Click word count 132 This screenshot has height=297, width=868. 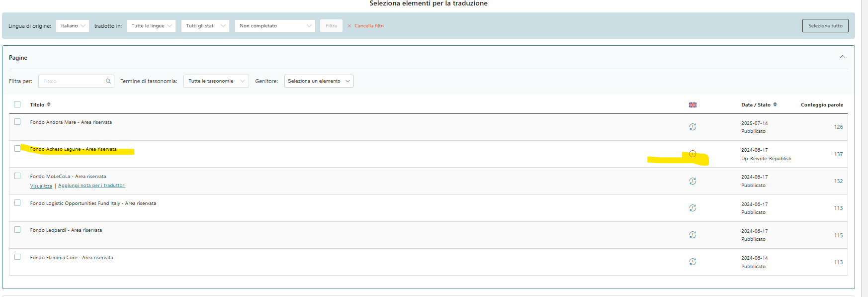838,181
